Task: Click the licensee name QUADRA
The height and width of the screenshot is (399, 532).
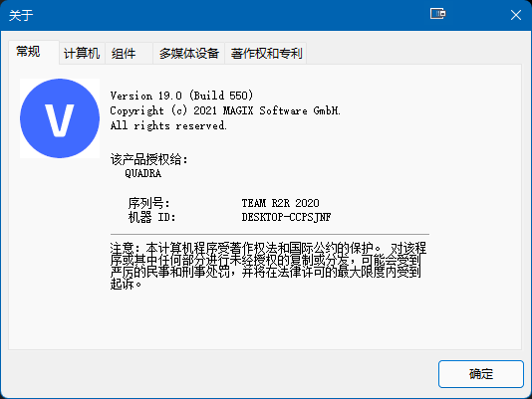Action: pyautogui.click(x=142, y=173)
